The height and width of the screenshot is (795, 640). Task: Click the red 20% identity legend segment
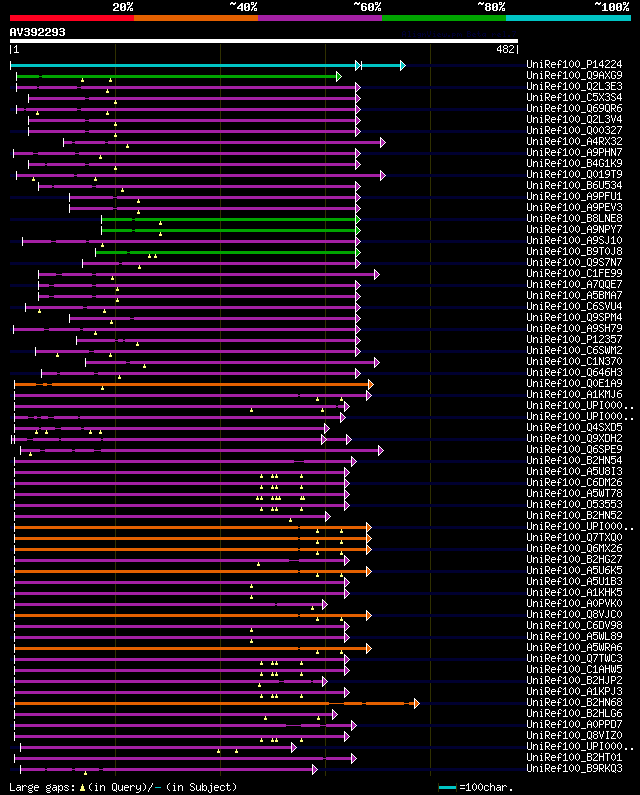tap(72, 18)
